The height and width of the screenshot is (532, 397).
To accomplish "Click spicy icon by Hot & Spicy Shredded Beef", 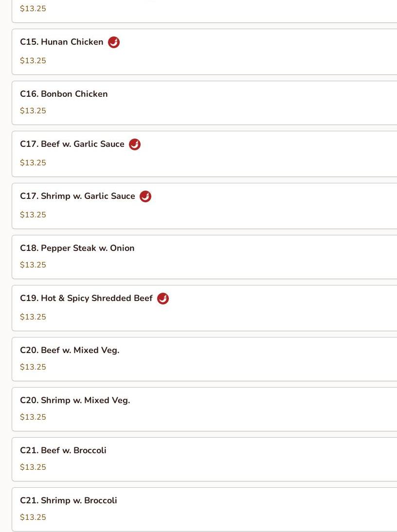I will pyautogui.click(x=163, y=299).
